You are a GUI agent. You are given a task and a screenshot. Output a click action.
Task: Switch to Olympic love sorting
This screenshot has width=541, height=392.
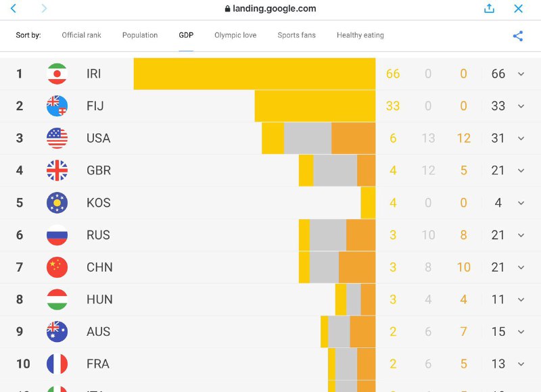pos(235,35)
